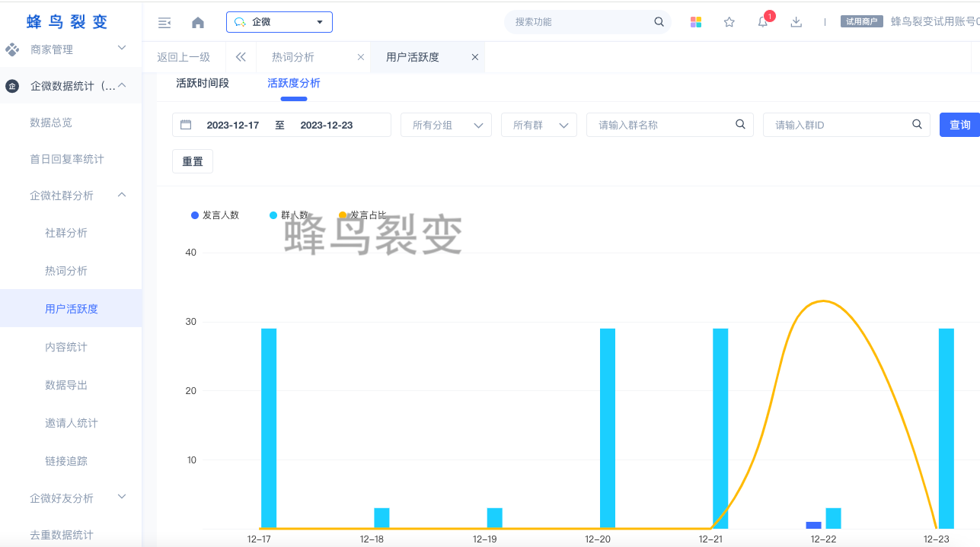This screenshot has height=547, width=980.
Task: Click the double-left arrow tab scroll icon
Action: coord(241,57)
